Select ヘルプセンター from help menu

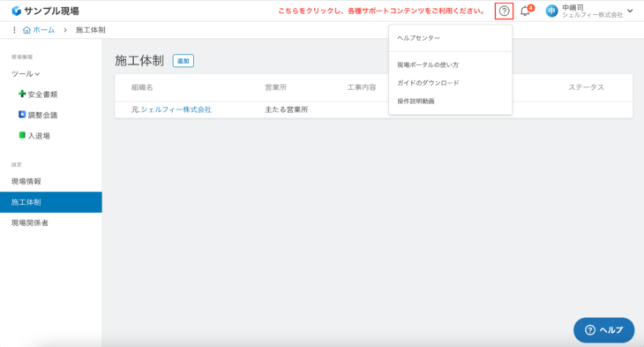tap(450, 38)
